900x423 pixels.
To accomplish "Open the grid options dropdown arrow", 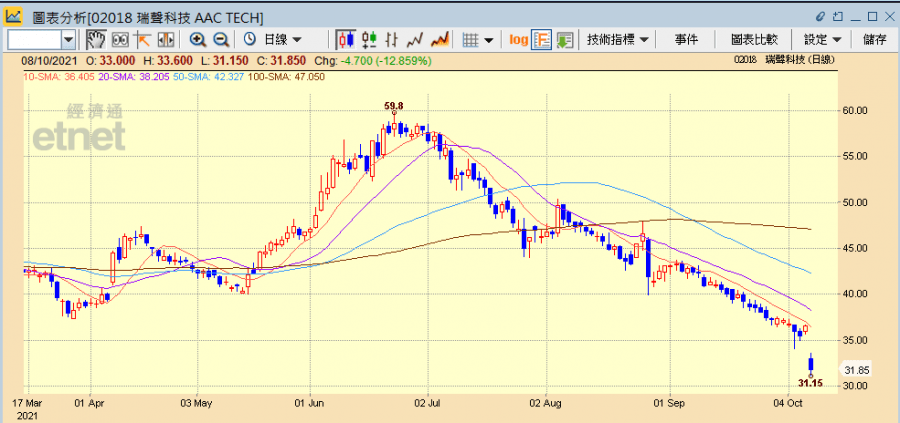I will [x=489, y=39].
